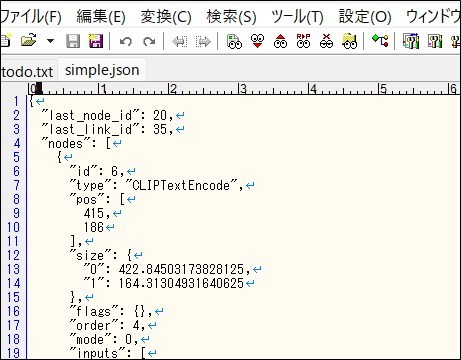461x360 pixels.
Task: Open the ファイル(F) menu
Action: tap(31, 16)
